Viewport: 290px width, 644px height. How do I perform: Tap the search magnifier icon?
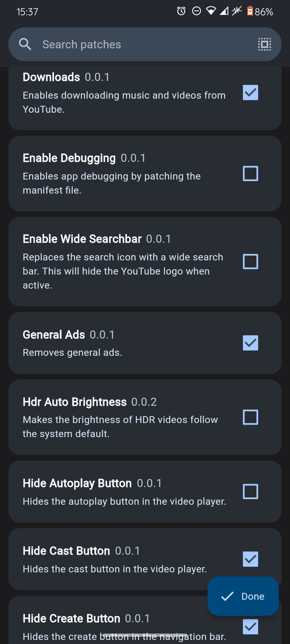point(25,44)
